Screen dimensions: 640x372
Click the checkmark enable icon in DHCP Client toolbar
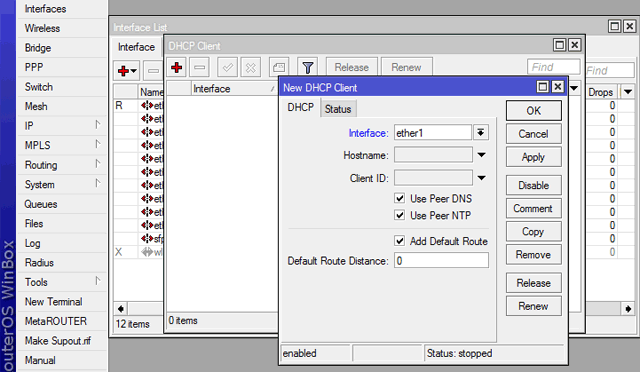pos(228,67)
